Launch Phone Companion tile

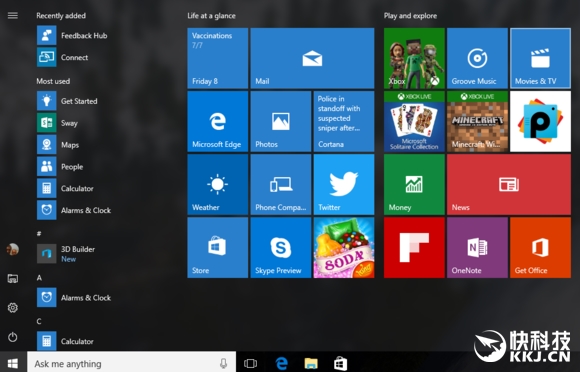281,185
